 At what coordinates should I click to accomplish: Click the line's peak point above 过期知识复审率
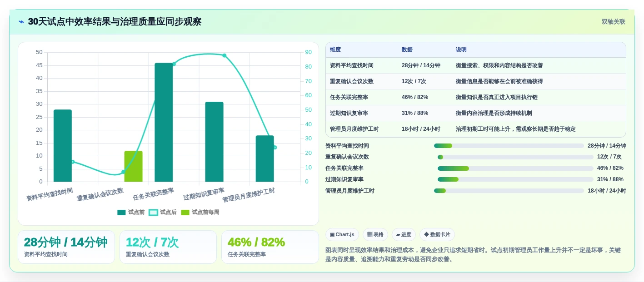click(x=224, y=55)
